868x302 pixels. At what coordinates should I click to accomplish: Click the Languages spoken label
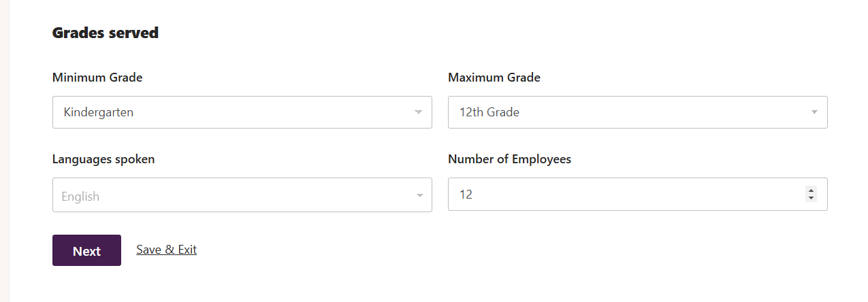click(x=103, y=159)
